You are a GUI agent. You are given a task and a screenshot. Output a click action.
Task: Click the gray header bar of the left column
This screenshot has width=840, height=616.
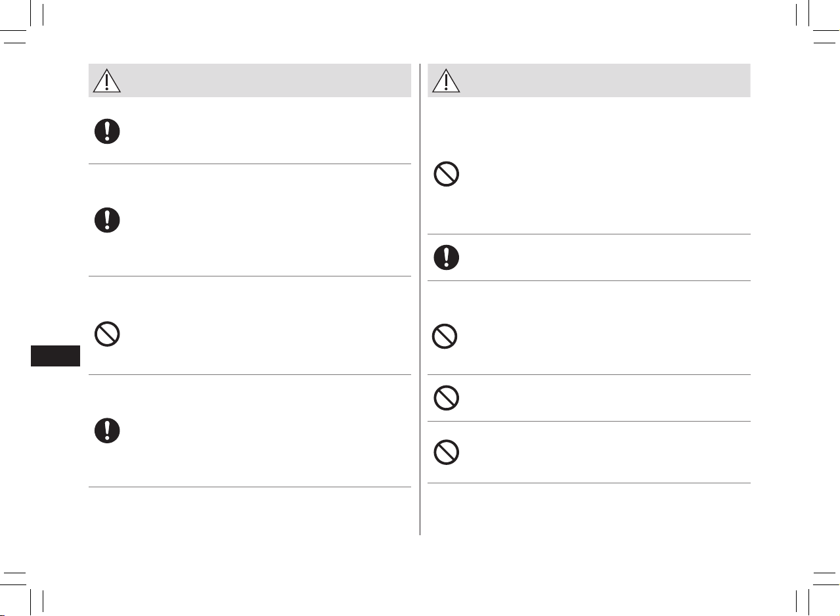[x=250, y=80]
